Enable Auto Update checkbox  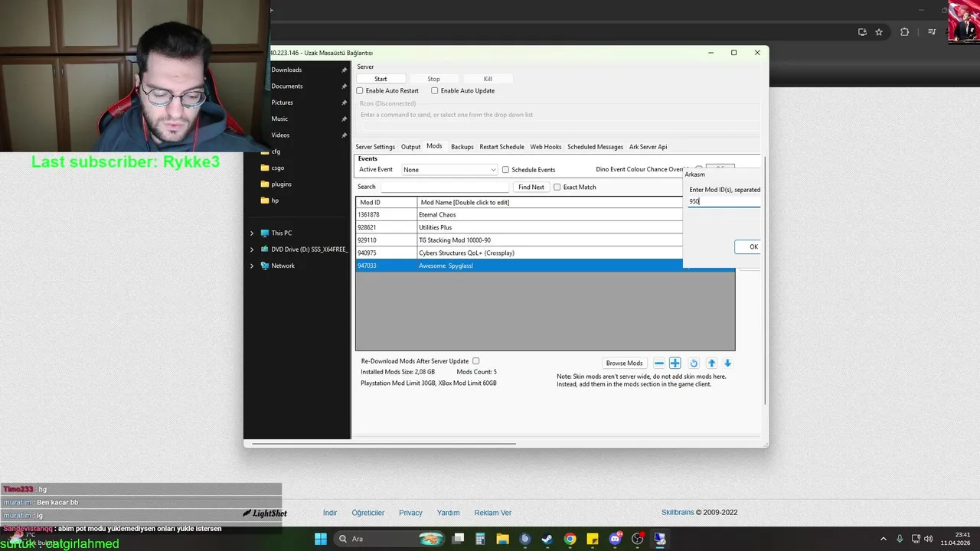435,90
